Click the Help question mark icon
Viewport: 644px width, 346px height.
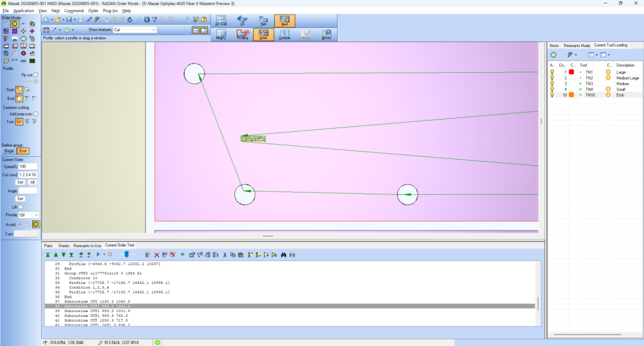coord(204,19)
